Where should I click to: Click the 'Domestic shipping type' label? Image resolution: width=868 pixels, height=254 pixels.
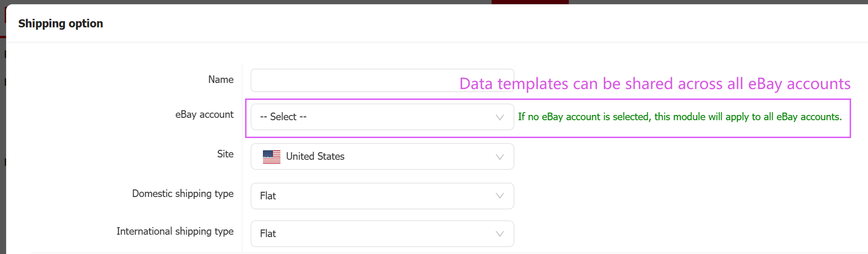(183, 194)
